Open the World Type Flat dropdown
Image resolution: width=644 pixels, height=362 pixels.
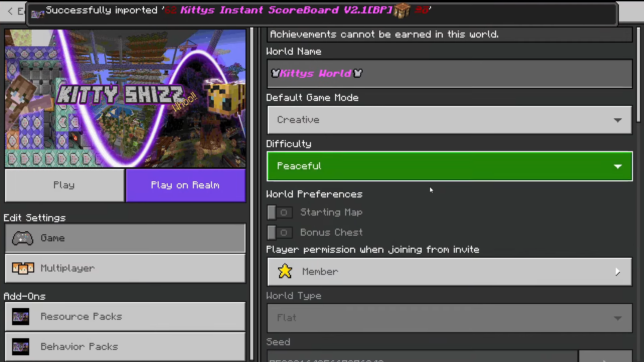[x=449, y=318]
